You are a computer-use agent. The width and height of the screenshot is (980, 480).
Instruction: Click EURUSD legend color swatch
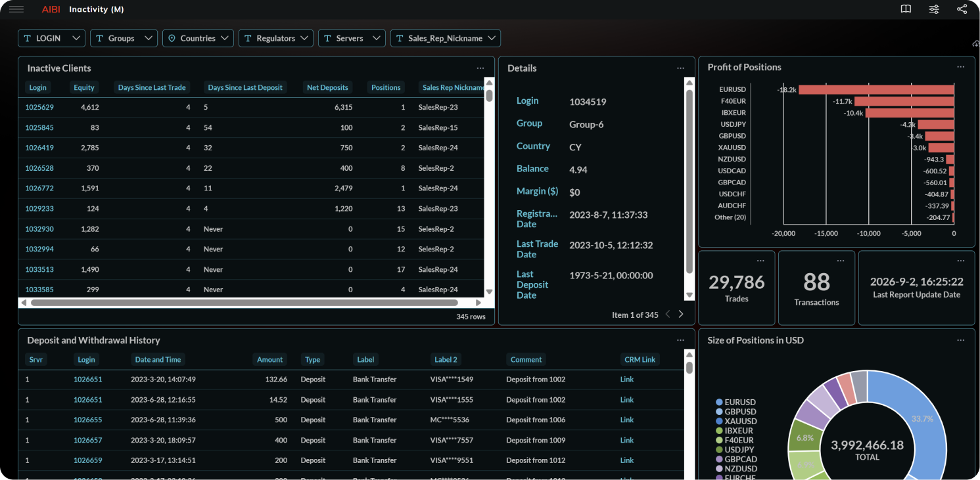[719, 403]
